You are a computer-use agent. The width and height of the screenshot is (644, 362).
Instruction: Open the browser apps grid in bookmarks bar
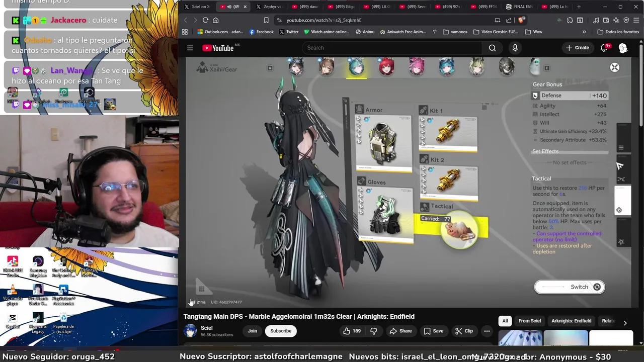[x=185, y=32]
